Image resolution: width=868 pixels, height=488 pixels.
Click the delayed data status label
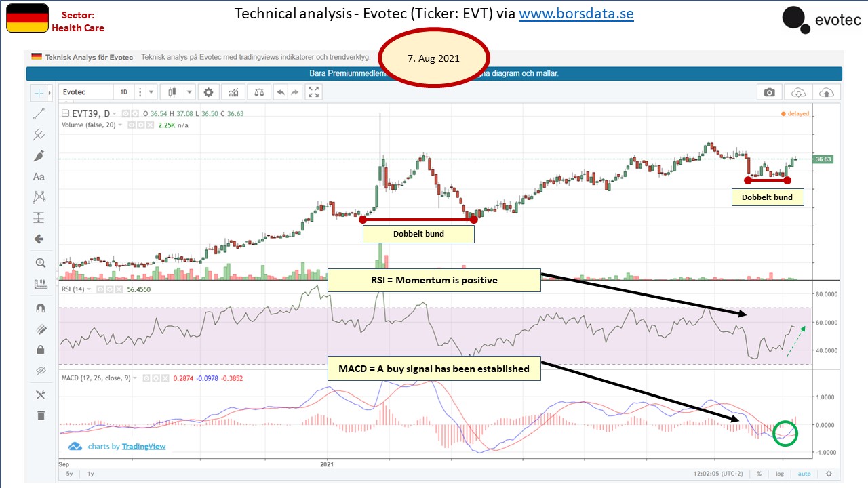795,114
